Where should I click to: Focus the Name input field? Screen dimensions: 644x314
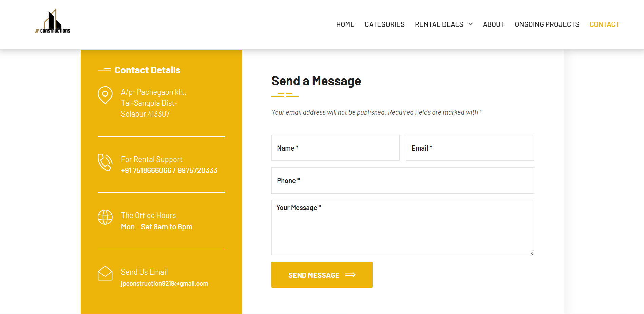coord(335,148)
